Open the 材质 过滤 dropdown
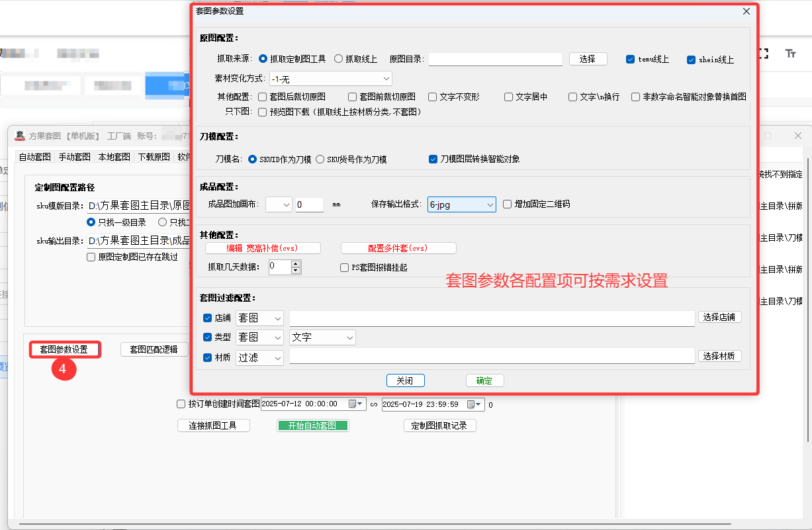The image size is (812, 530). tap(277, 357)
